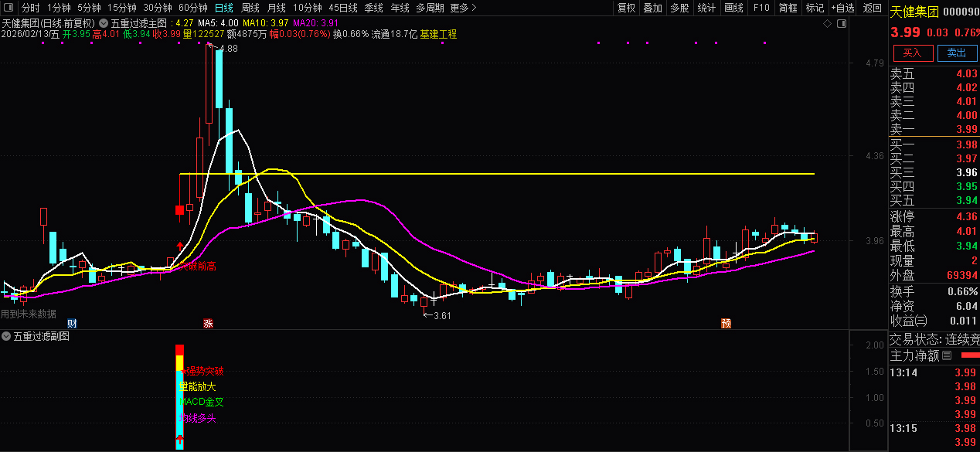Click the 财 financial marker icon
The width and height of the screenshot is (980, 452).
tap(73, 323)
